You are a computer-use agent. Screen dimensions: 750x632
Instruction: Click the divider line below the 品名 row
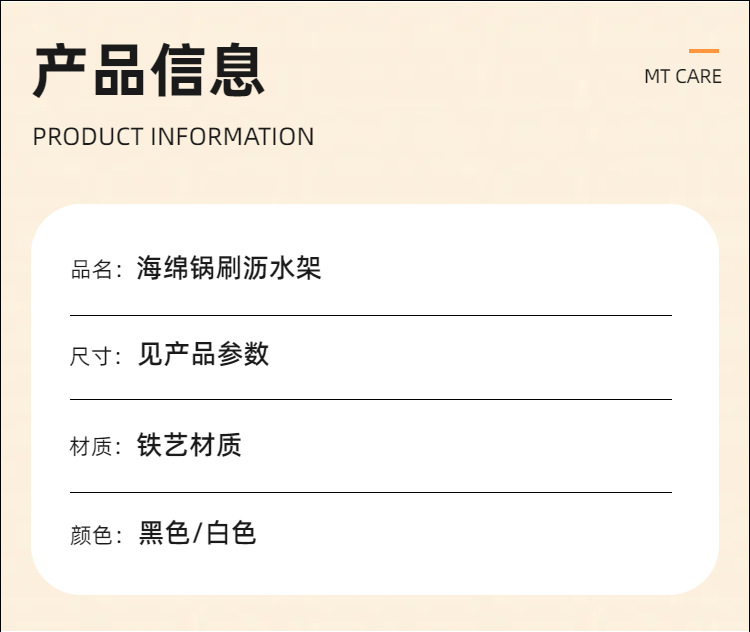point(371,315)
